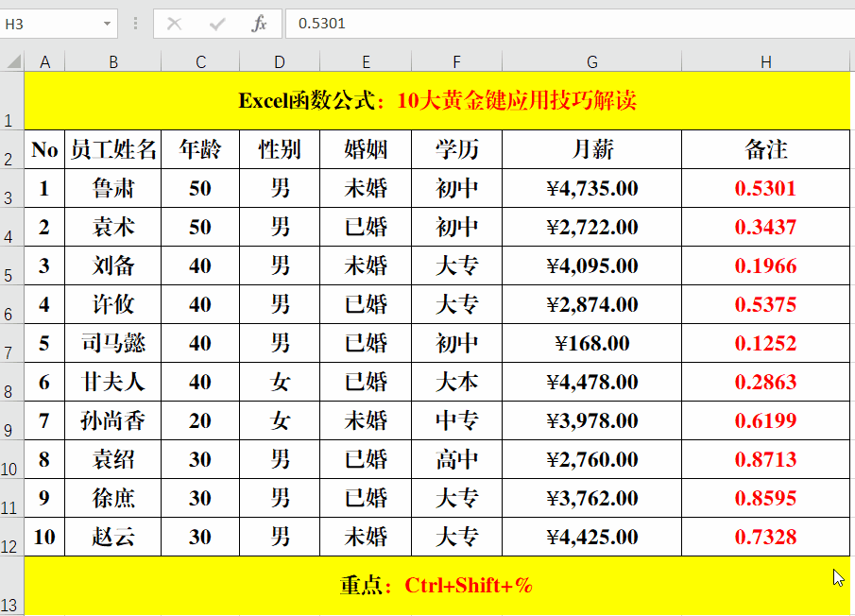Select the name cell "鲁肃"
This screenshot has width=855, height=616.
pyautogui.click(x=112, y=188)
